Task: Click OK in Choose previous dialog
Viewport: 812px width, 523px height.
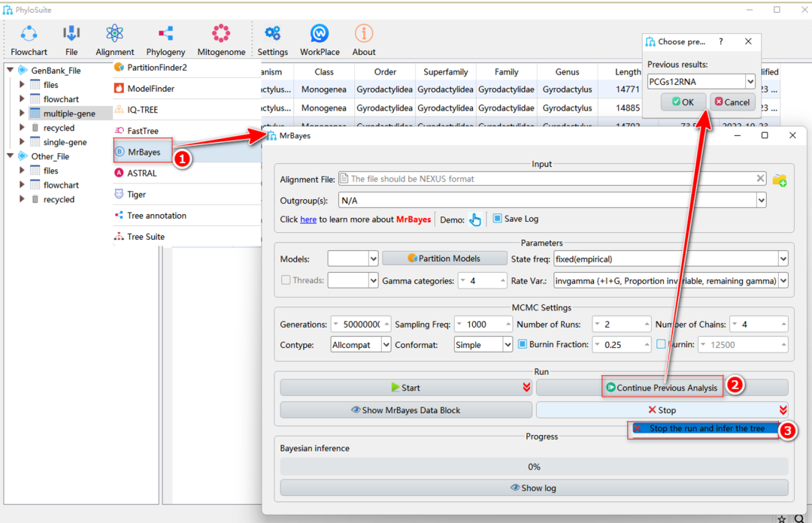Action: coord(683,102)
